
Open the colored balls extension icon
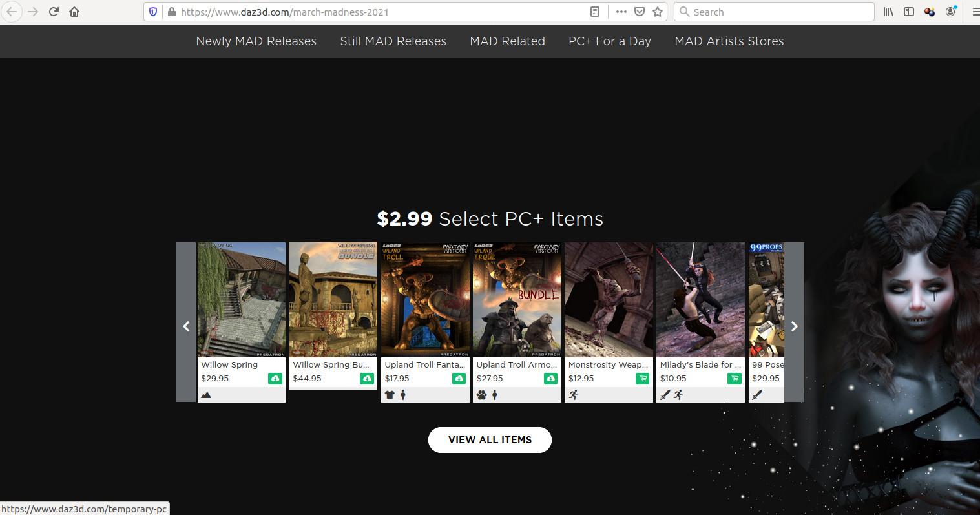[930, 12]
